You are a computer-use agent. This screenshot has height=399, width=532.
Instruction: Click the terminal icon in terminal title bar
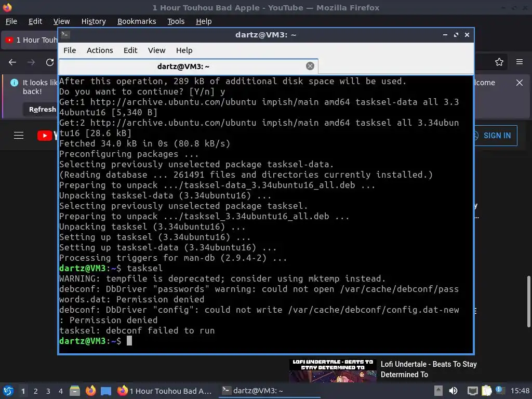pyautogui.click(x=65, y=35)
